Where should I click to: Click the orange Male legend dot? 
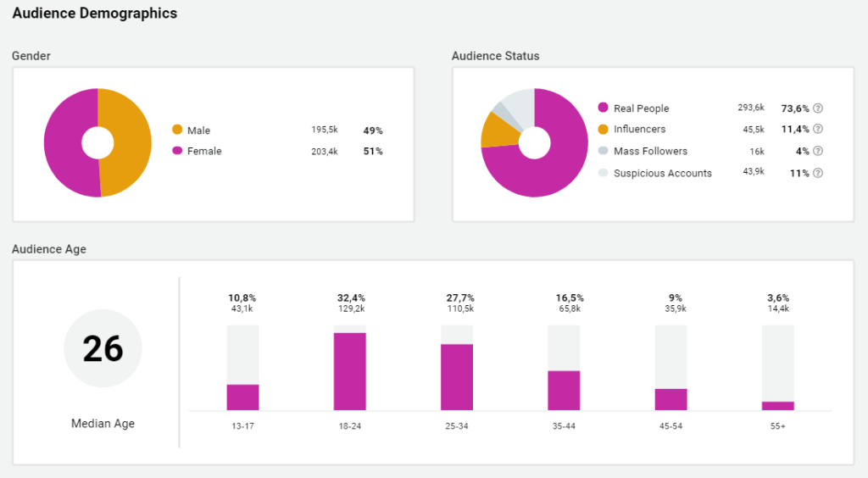[x=177, y=131]
